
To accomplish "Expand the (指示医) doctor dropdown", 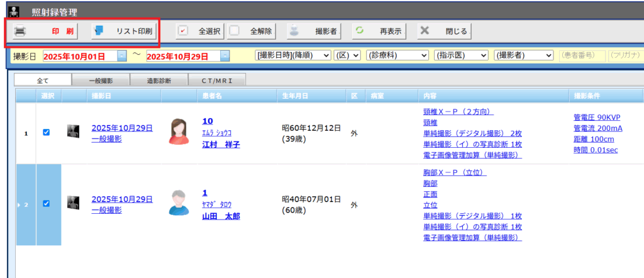I will pyautogui.click(x=462, y=56).
